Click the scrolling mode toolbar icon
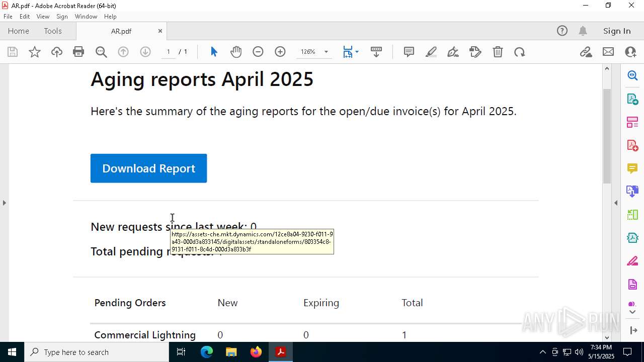The height and width of the screenshot is (362, 644). (x=376, y=52)
